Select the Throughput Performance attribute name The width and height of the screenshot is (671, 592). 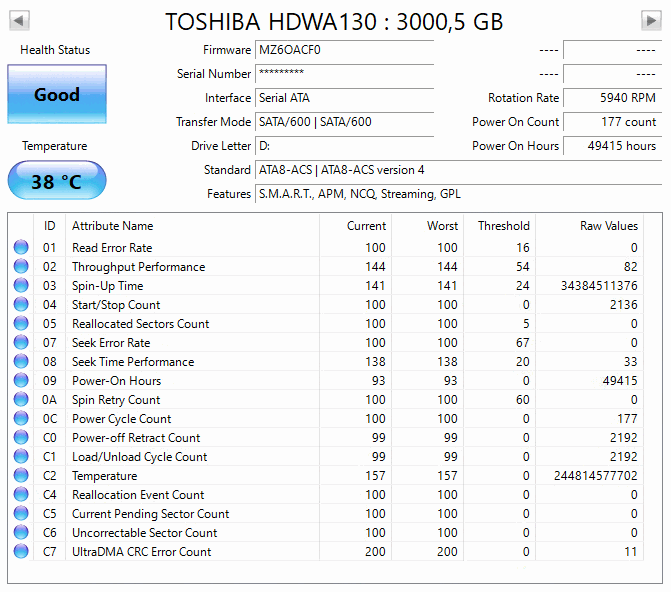pyautogui.click(x=139, y=267)
